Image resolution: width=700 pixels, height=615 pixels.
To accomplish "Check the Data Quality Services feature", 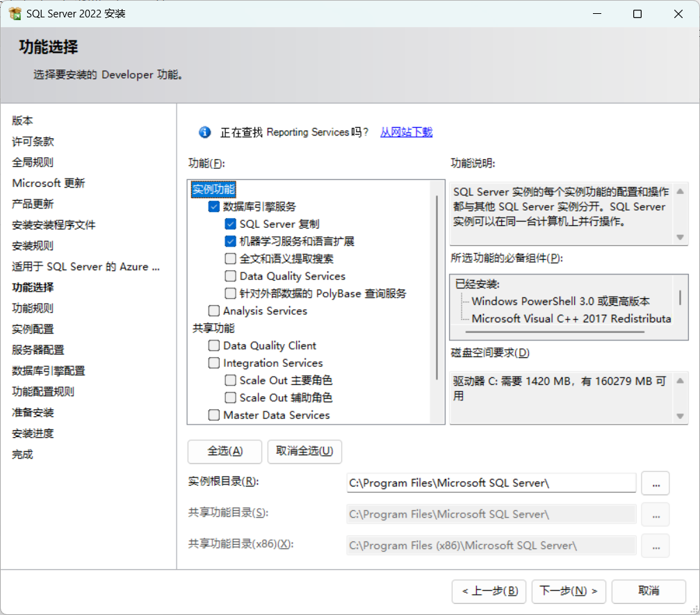I will 231,275.
